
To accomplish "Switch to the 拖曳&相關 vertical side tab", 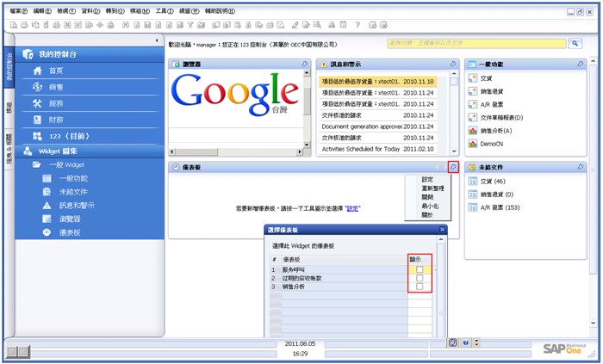I will (x=9, y=148).
